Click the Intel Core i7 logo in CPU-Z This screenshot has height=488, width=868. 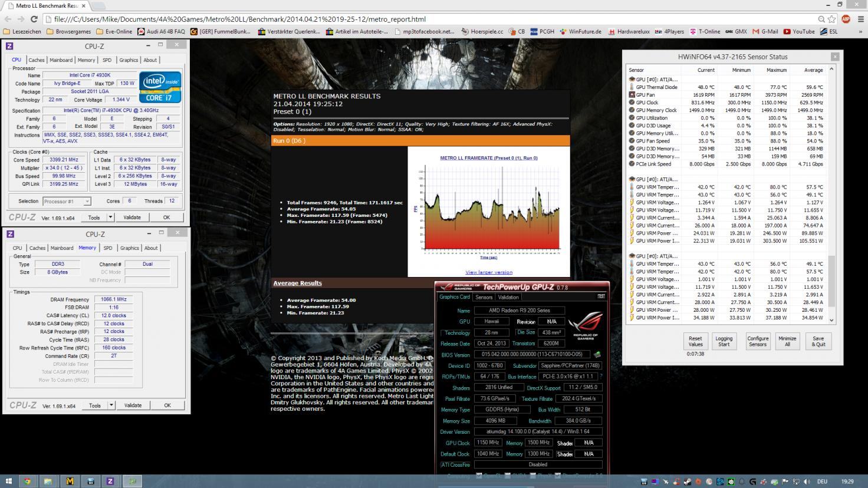(160, 87)
